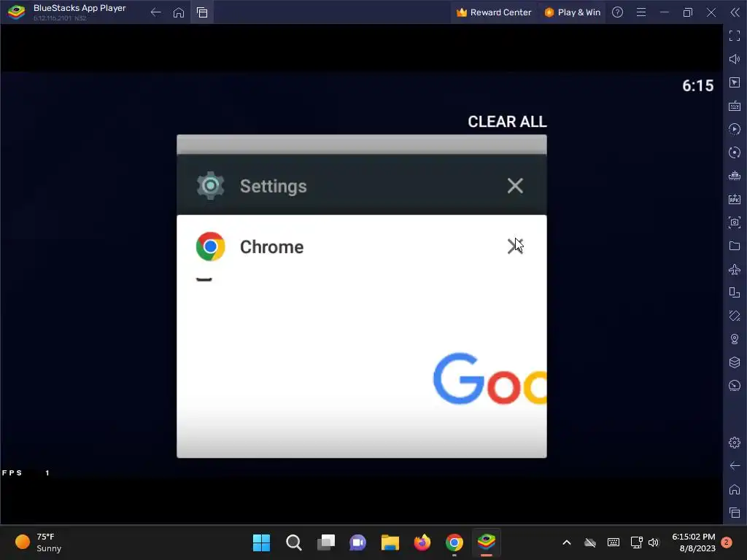The image size is (747, 560).
Task: Collapse the sidebar with double chevron
Action: pyautogui.click(x=735, y=12)
